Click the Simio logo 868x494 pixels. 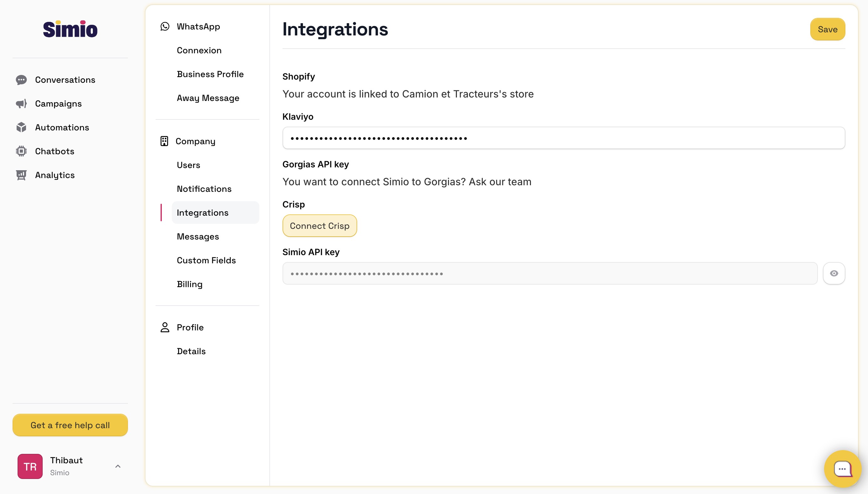pos(70,29)
